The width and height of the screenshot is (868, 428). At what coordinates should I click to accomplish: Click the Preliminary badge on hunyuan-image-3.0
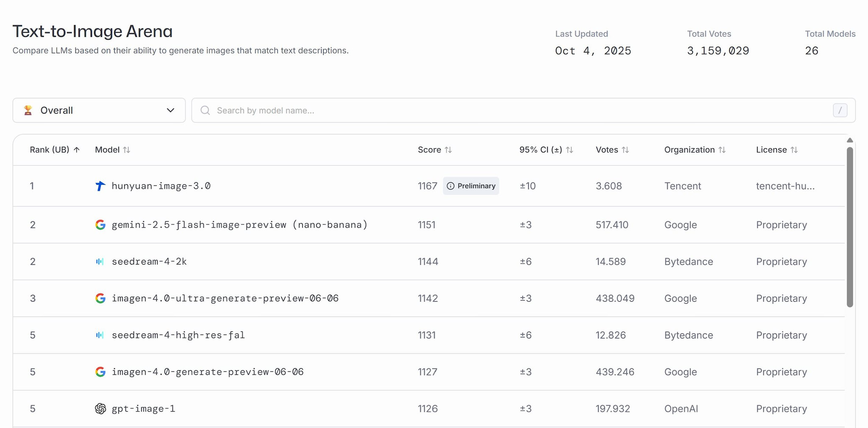[471, 186]
